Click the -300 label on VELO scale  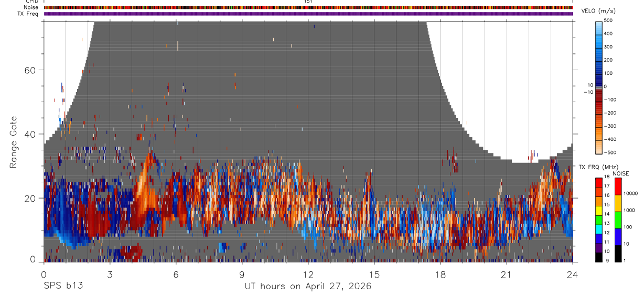pyautogui.click(x=610, y=126)
